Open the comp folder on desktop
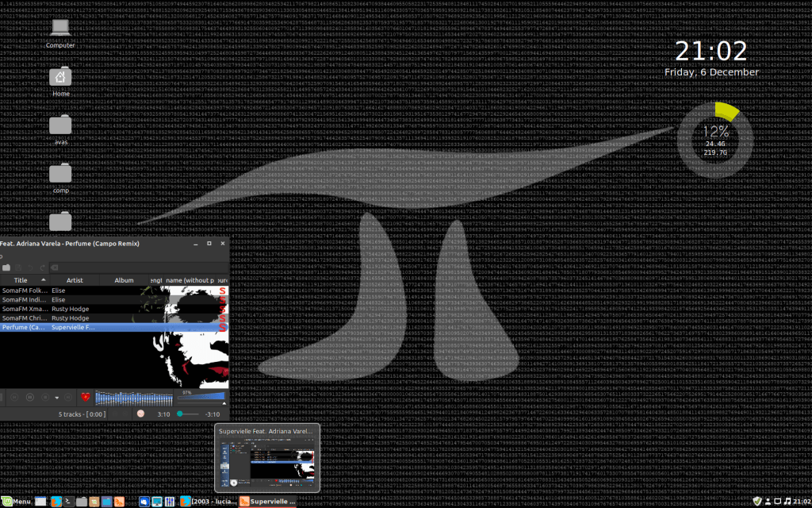 click(60, 173)
